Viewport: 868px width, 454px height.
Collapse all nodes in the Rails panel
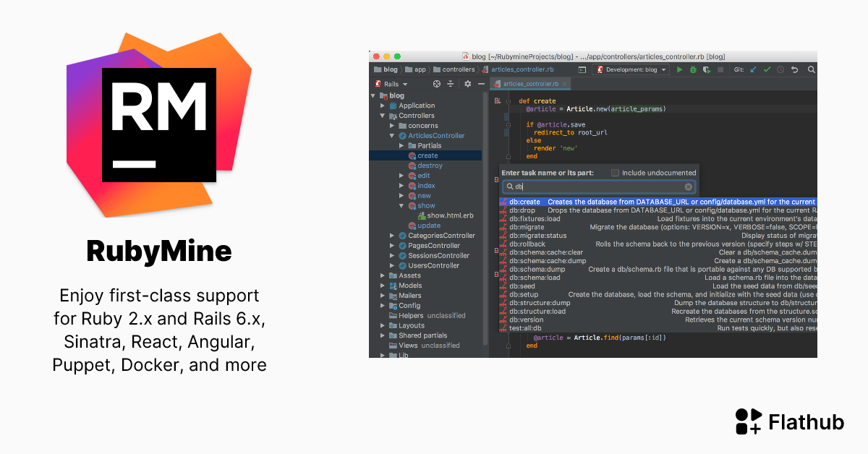point(451,83)
